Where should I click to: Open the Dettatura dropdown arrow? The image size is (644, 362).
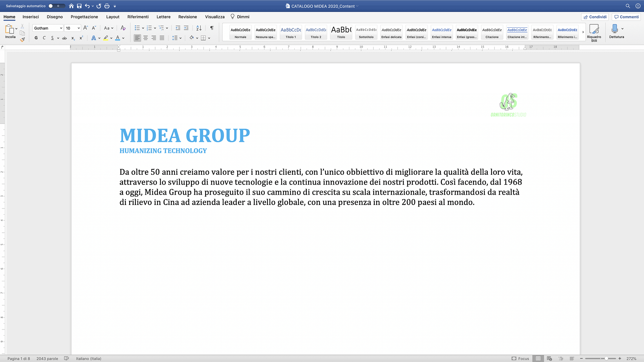point(622,29)
